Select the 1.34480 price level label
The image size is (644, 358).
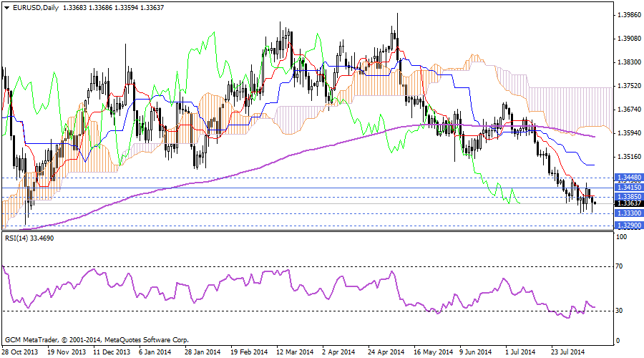[x=628, y=176]
